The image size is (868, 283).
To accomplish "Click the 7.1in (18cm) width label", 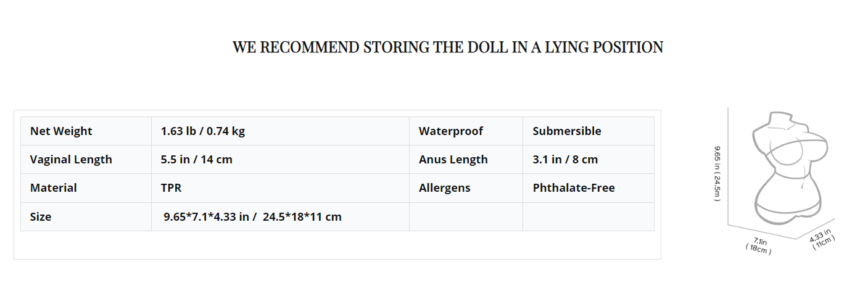I will pos(759,246).
